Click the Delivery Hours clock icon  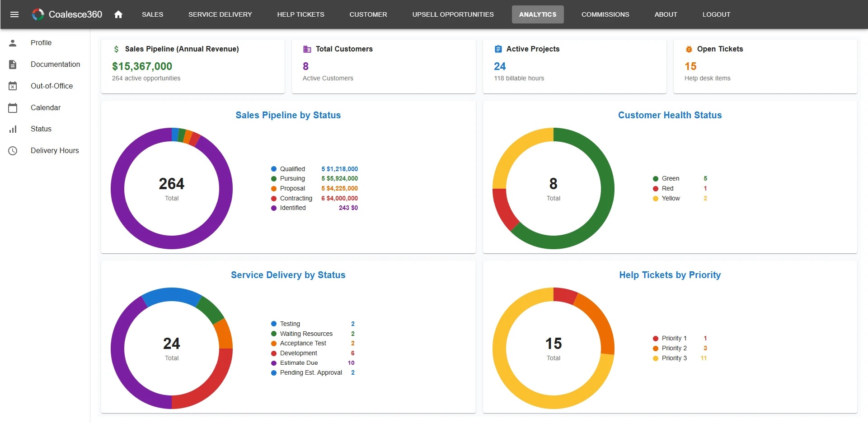pos(13,151)
